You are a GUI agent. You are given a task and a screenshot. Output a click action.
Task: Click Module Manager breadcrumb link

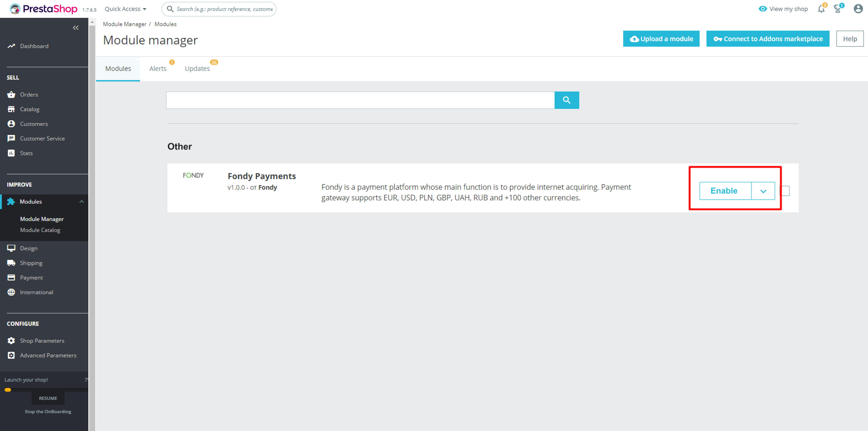[x=125, y=24]
